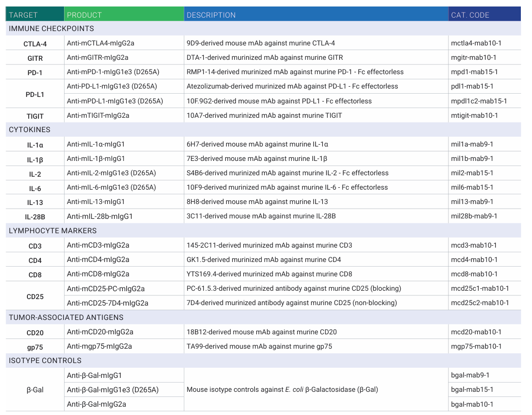
Task: Click the Atezolizumab-derived PD-L1 description
Action: (x=292, y=86)
